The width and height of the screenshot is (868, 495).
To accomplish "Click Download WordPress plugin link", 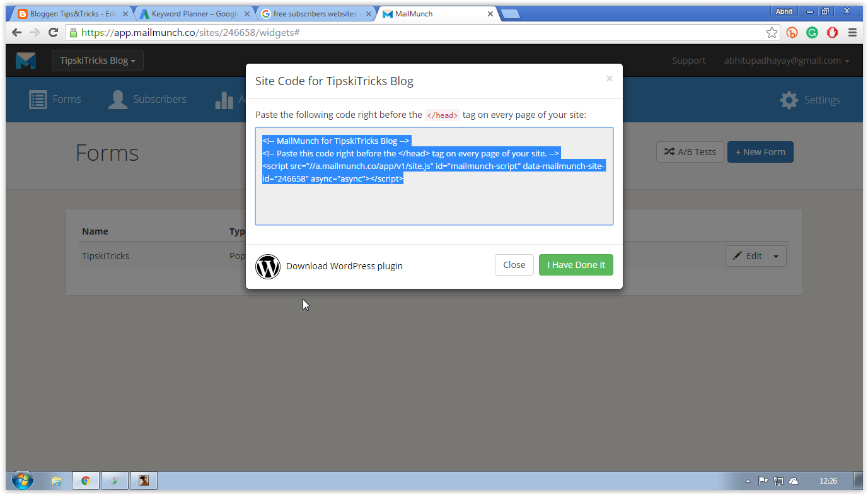I will [344, 266].
